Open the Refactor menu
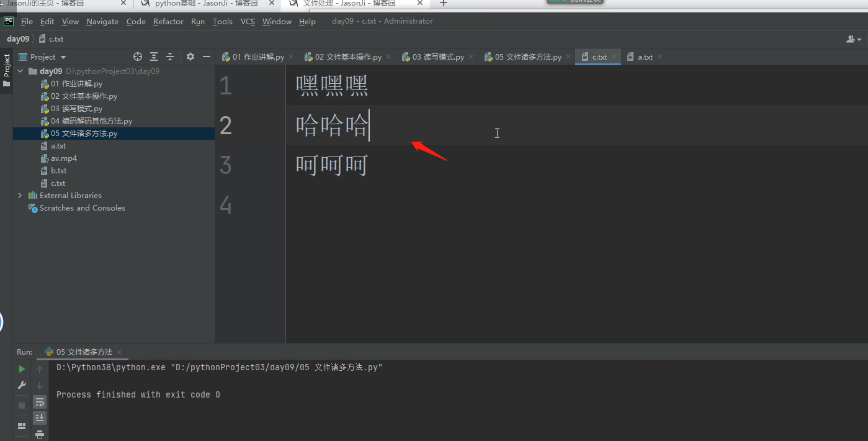This screenshot has height=441, width=868. click(168, 21)
